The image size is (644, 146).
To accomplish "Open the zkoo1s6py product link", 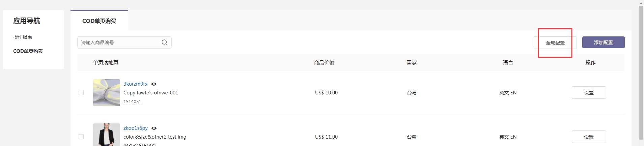I will click(136, 128).
